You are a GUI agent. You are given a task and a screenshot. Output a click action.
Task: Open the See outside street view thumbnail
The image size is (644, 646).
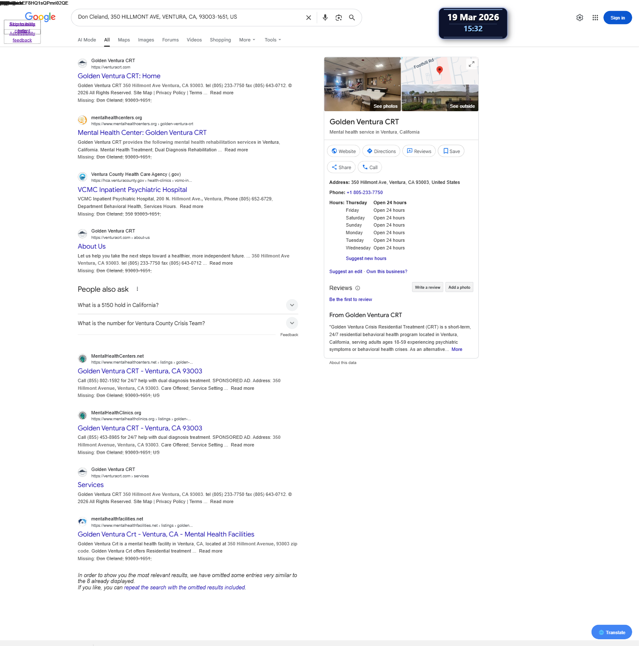tap(440, 98)
